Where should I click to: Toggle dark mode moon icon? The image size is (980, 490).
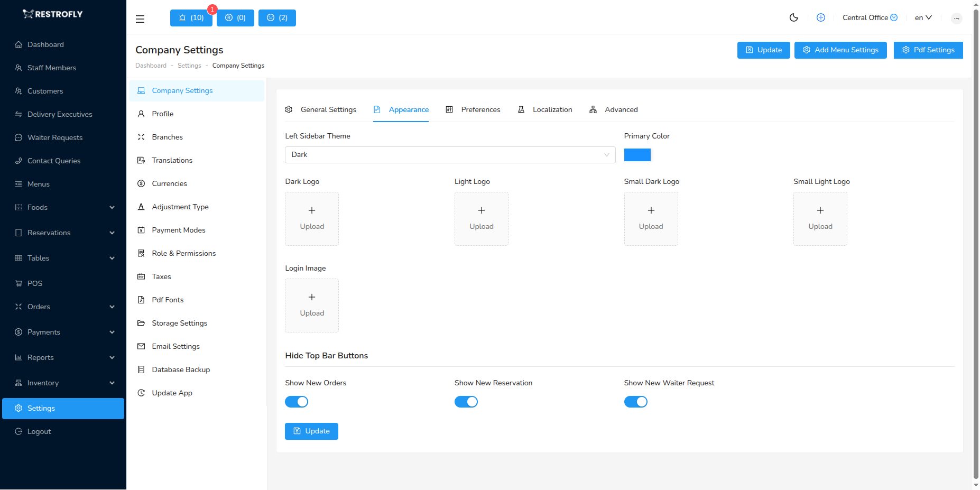point(793,17)
